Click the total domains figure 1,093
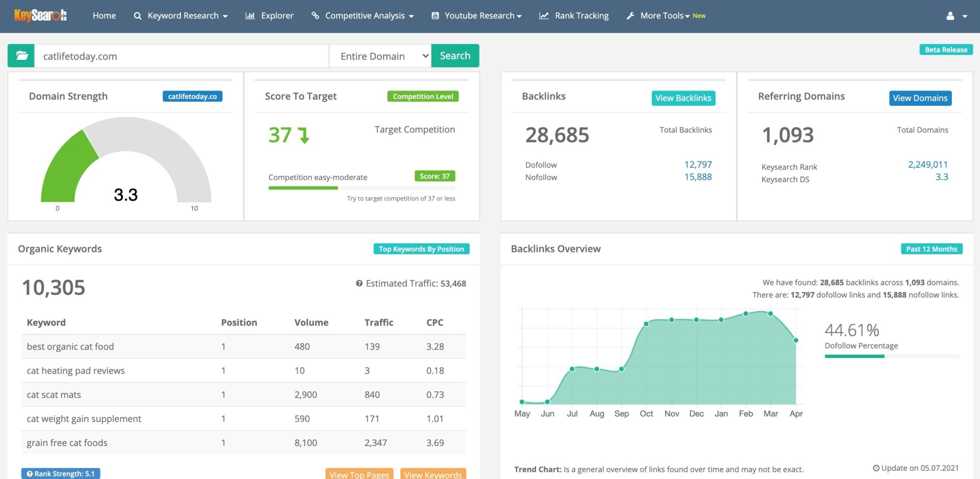This screenshot has height=479, width=980. pyautogui.click(x=788, y=135)
